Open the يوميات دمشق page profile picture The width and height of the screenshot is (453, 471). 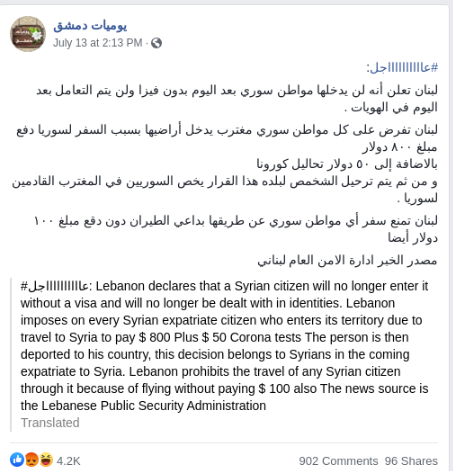(x=28, y=34)
